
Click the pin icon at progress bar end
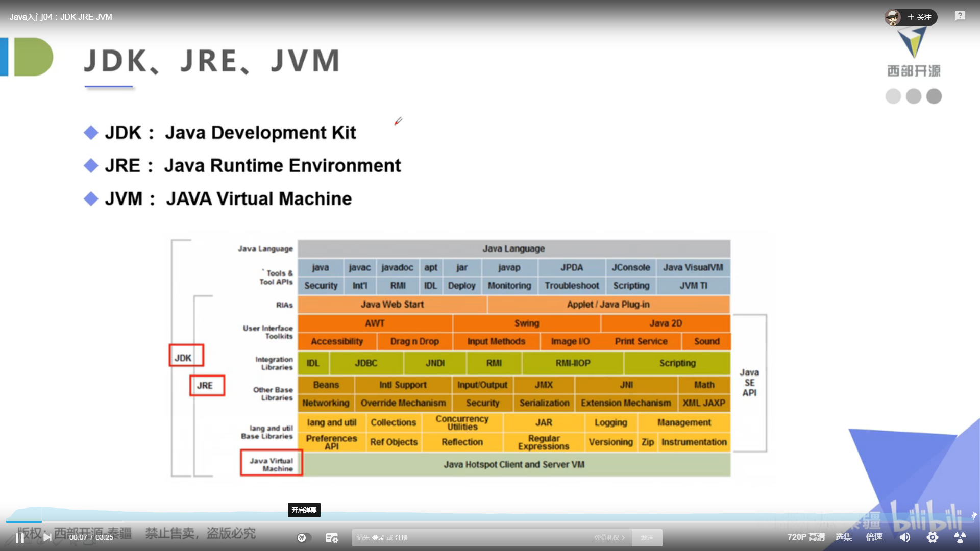(974, 516)
